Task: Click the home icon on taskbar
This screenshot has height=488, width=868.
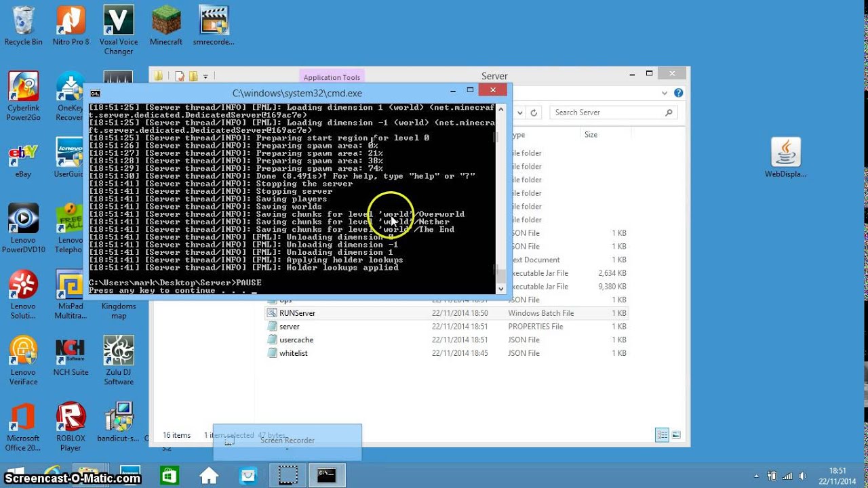Action: [x=209, y=475]
